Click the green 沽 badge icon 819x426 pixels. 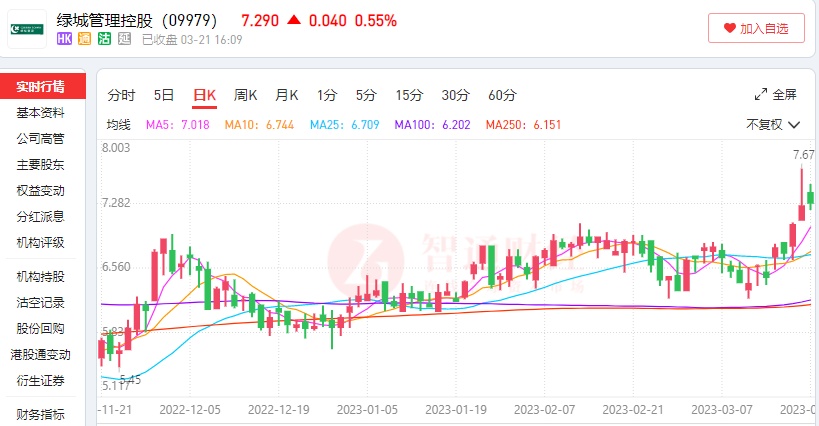pos(104,39)
